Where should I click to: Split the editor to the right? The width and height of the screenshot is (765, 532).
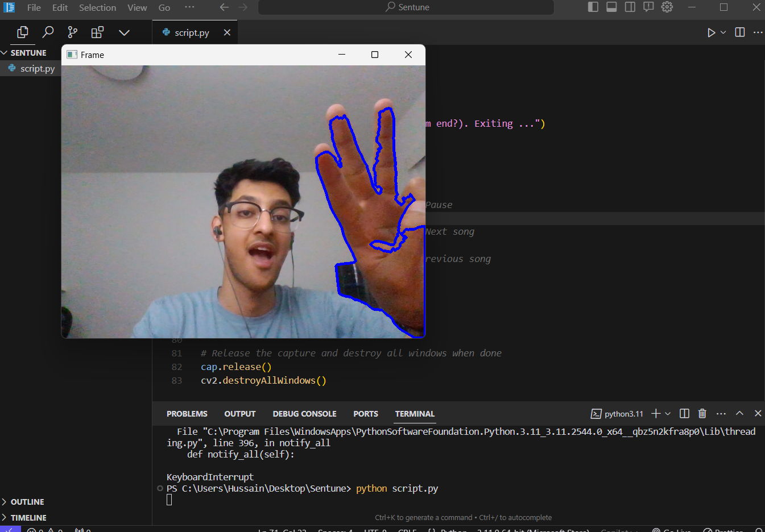[x=739, y=32]
